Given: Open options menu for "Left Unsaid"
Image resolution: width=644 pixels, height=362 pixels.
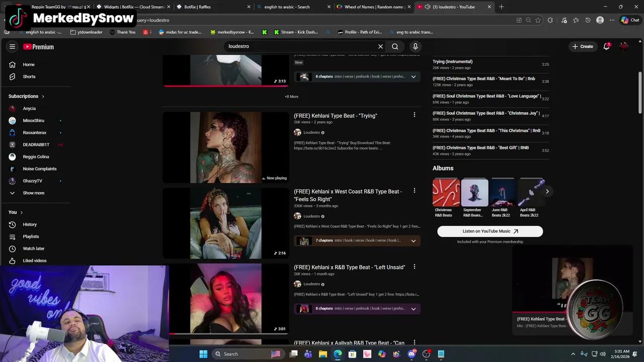Looking at the screenshot, I should (414, 266).
